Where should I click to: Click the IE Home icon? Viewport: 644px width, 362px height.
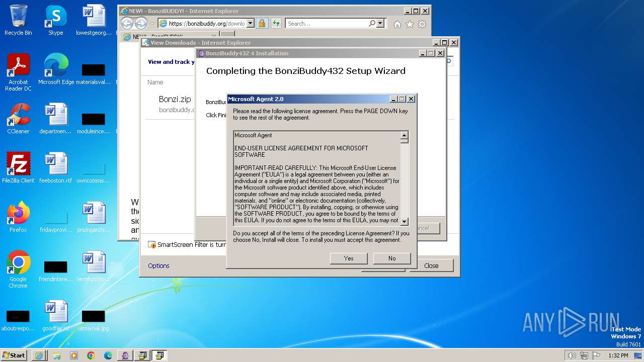click(397, 24)
